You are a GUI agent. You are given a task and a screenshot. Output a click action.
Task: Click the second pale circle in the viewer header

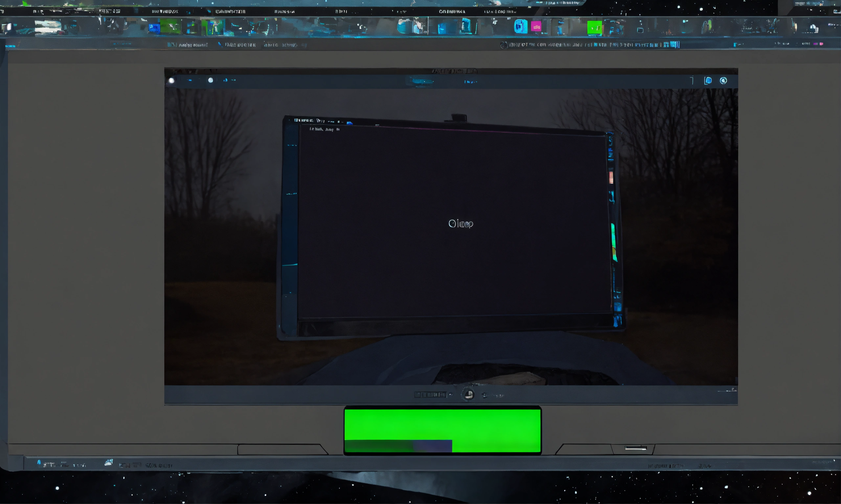(x=211, y=80)
